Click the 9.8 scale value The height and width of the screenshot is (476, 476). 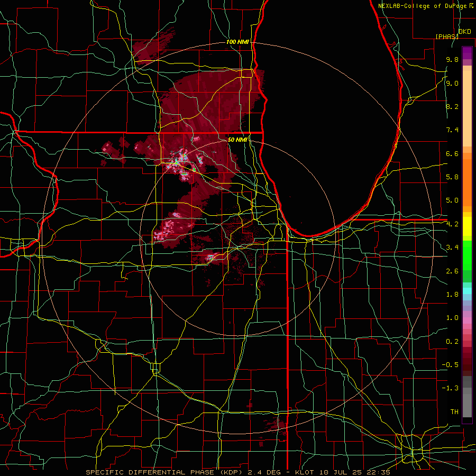452,60
